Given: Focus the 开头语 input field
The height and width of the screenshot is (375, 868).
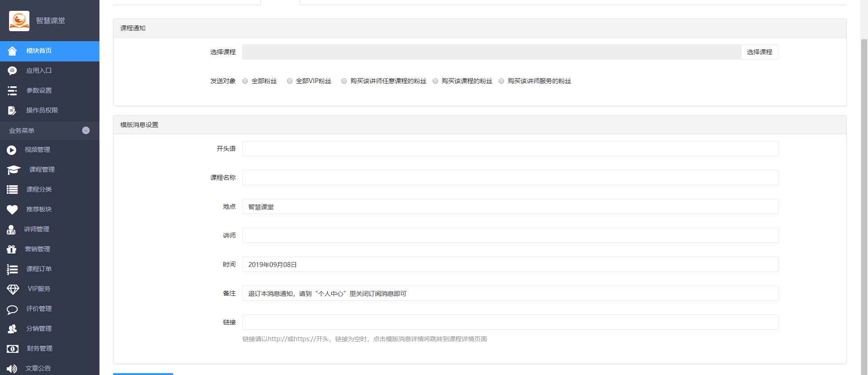Looking at the screenshot, I should click(x=510, y=149).
